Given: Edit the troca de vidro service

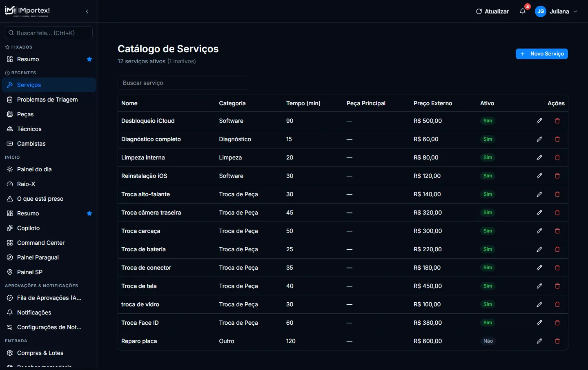Looking at the screenshot, I should pyautogui.click(x=539, y=304).
